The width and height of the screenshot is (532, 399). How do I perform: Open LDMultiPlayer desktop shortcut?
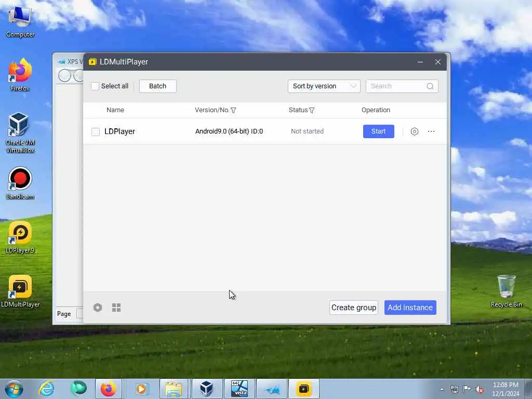click(20, 291)
